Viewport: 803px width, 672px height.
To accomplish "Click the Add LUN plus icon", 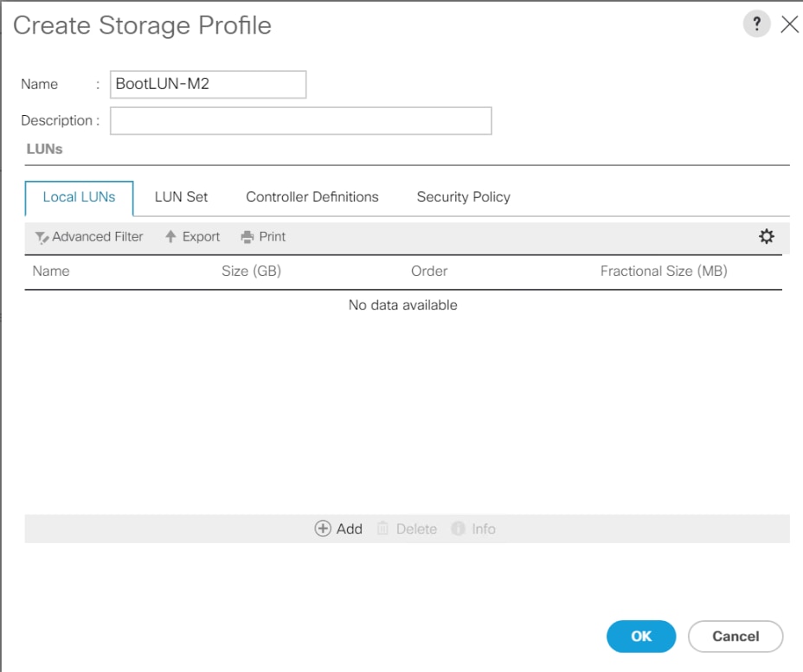I will click(323, 528).
